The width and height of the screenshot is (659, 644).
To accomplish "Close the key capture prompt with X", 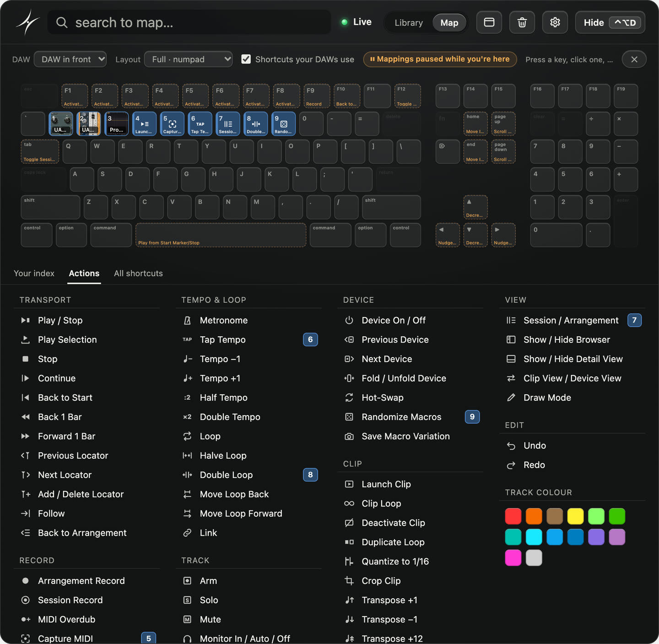I will pyautogui.click(x=634, y=59).
